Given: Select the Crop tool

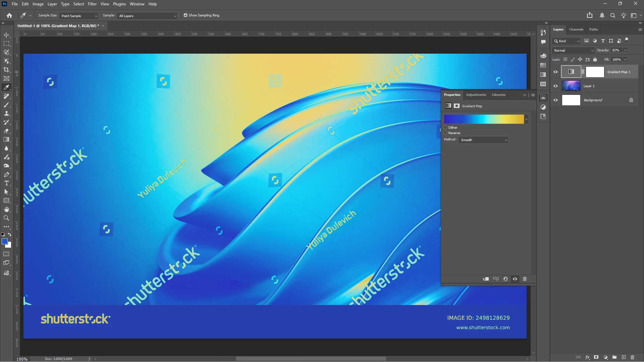Looking at the screenshot, I should pyautogui.click(x=6, y=70).
